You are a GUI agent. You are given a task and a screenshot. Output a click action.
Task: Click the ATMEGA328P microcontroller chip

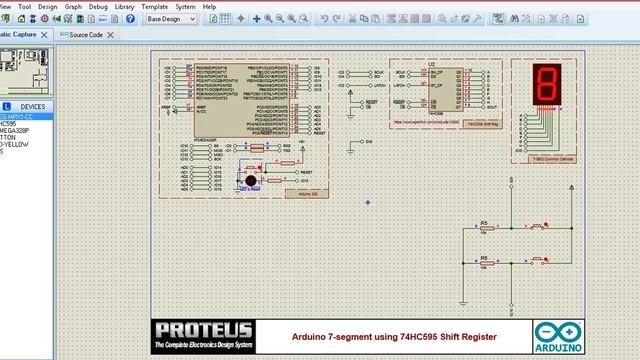(x=242, y=100)
